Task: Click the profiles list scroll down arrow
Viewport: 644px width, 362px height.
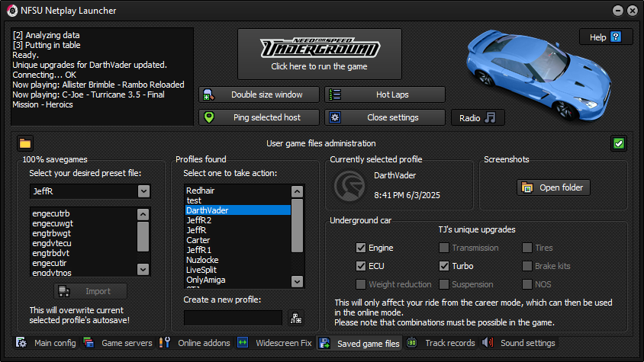Action: click(x=297, y=281)
